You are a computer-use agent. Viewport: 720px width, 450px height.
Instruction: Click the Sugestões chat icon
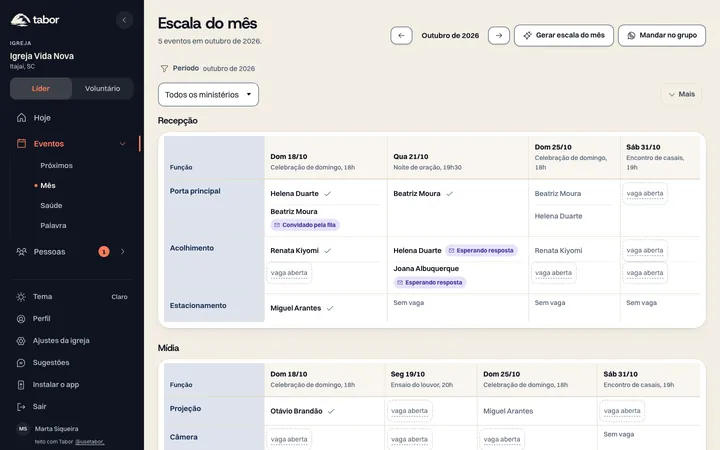(21, 363)
